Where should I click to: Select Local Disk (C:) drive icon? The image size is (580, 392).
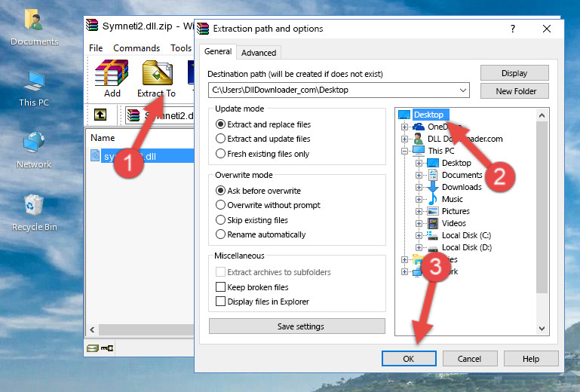(x=432, y=235)
